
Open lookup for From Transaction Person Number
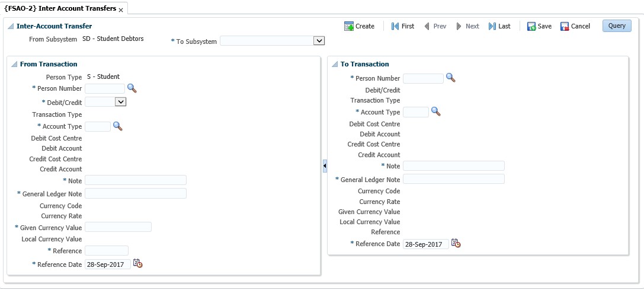pos(132,88)
